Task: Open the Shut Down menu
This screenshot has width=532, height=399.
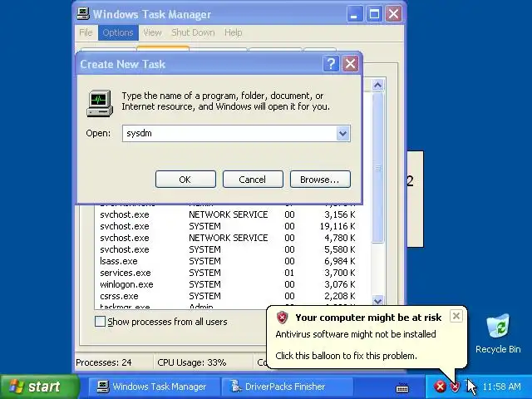Action: [x=193, y=32]
